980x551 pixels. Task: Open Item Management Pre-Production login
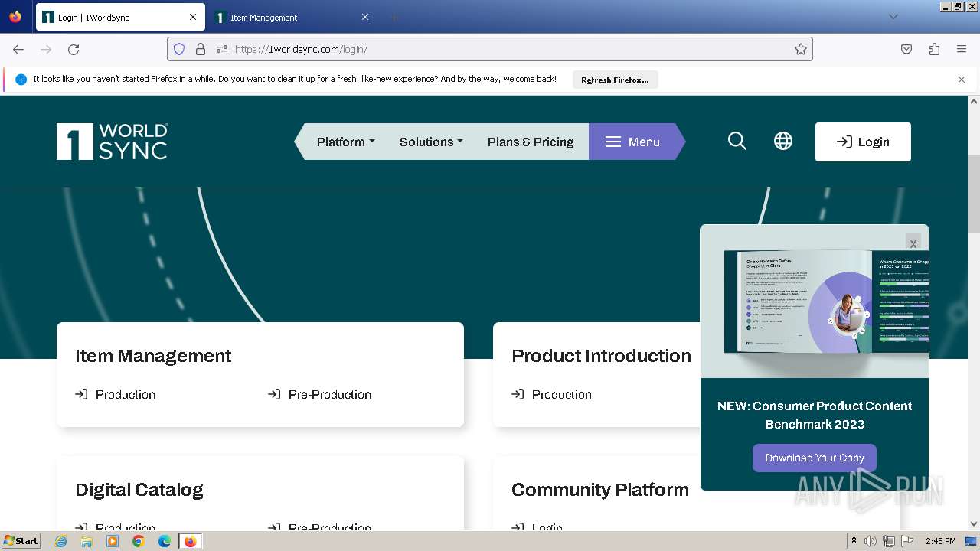click(x=319, y=394)
